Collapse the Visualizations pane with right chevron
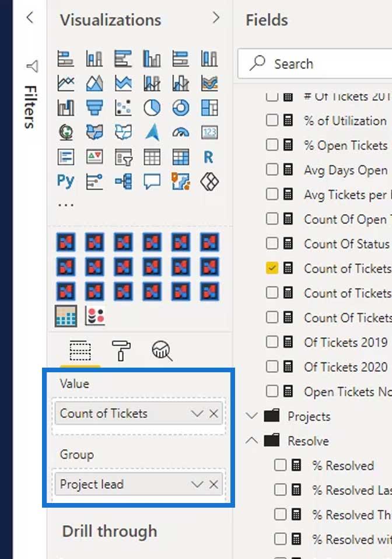This screenshot has height=559, width=392. coord(216,18)
